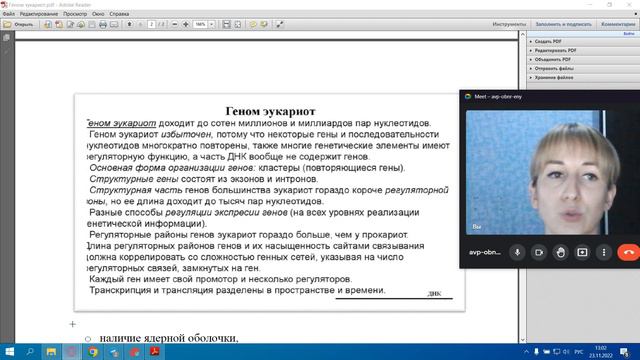
Task: Go to previous page with up arrow
Action: tap(129, 24)
